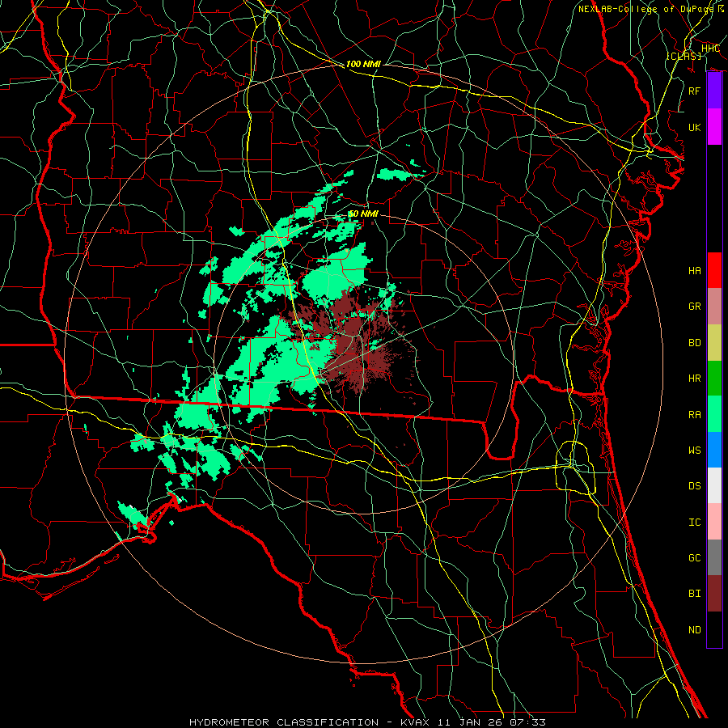Click the DS white legend swatch
The image size is (728, 728).
coord(714,485)
